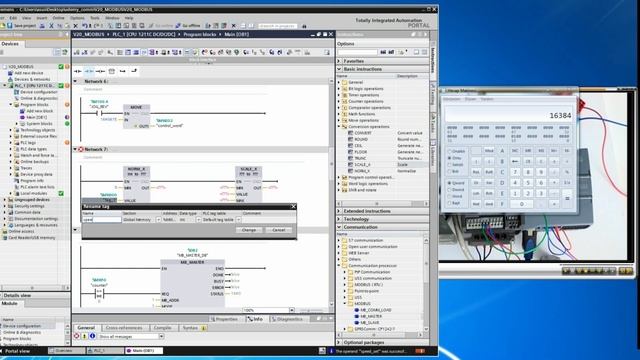Click the CONVERT instruction in the list
Image resolution: width=640 pixels, height=360 pixels.
pos(363,133)
